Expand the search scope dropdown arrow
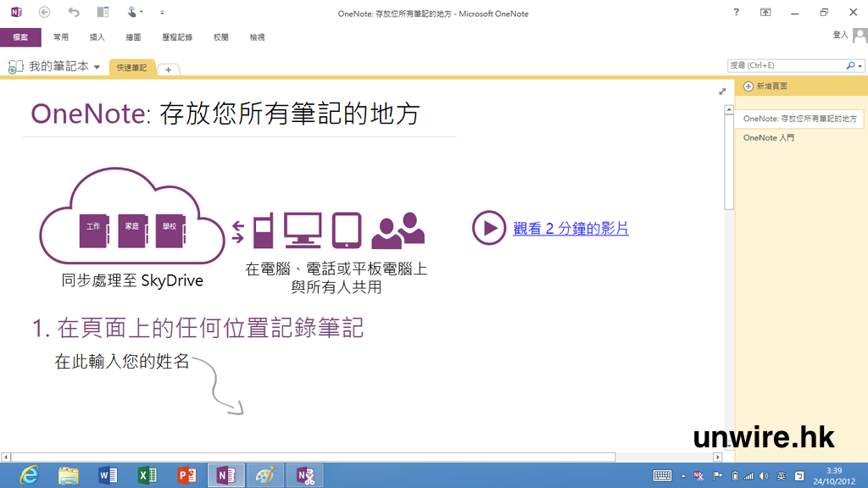This screenshot has width=868, height=488. coord(860,66)
